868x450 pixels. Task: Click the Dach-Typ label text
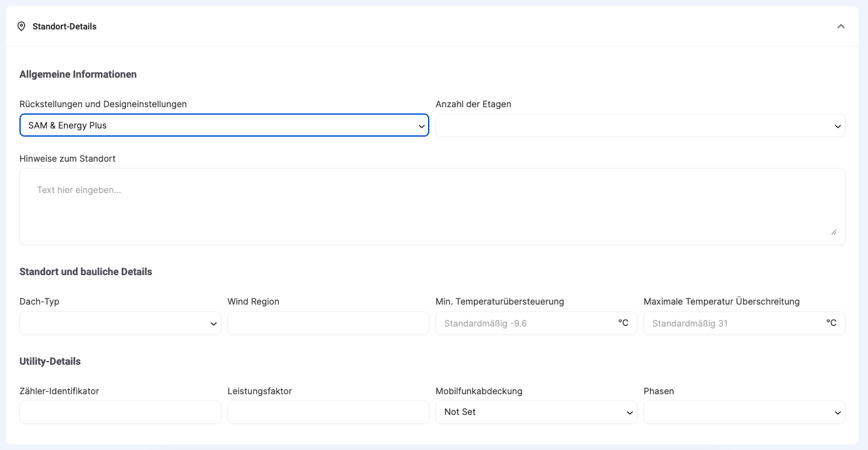[39, 301]
